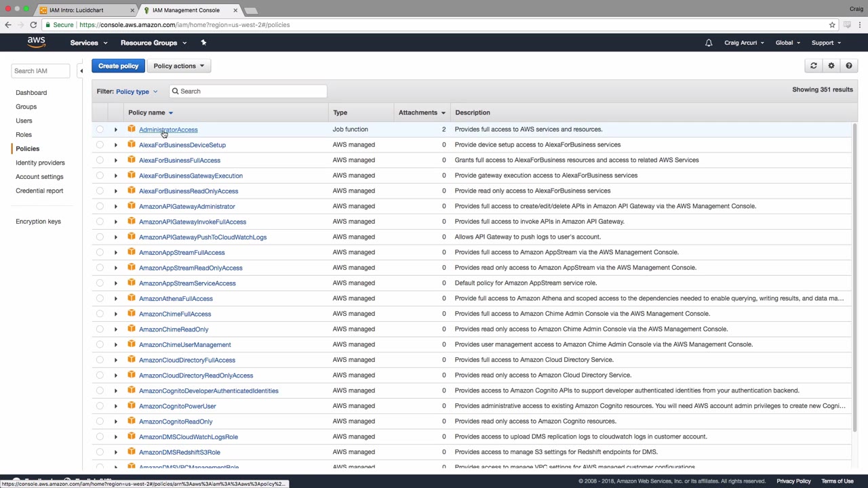Open the Resource Groups menu
This screenshot has width=868, height=488.
(153, 43)
